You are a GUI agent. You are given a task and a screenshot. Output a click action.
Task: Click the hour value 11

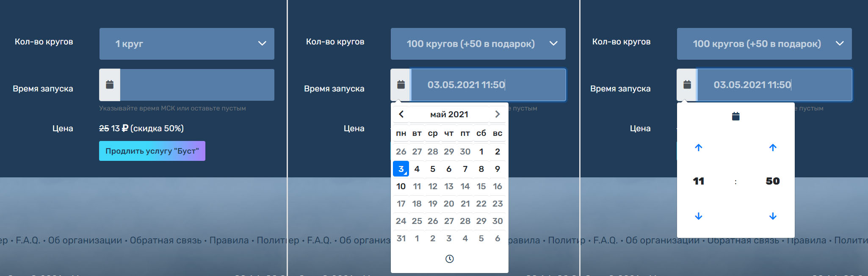point(699,181)
